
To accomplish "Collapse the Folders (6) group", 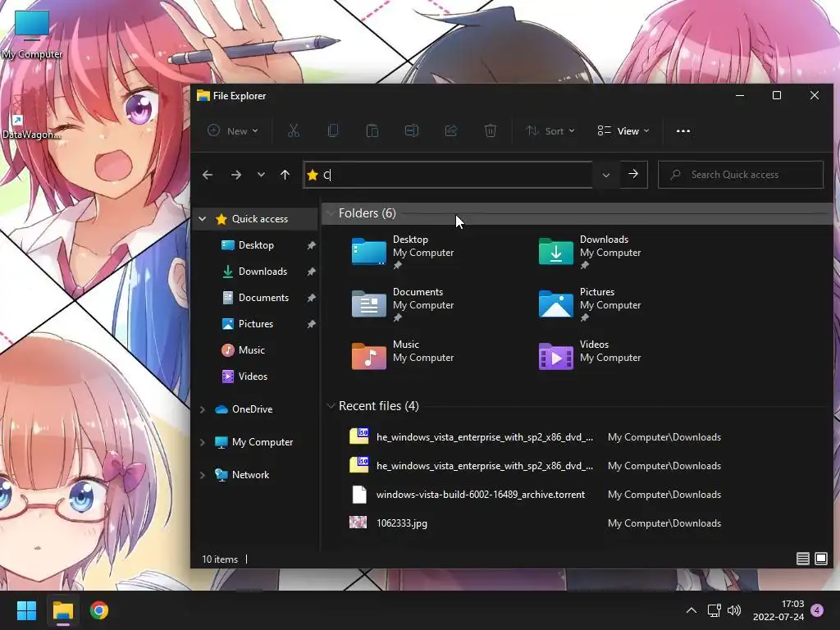I will [331, 213].
